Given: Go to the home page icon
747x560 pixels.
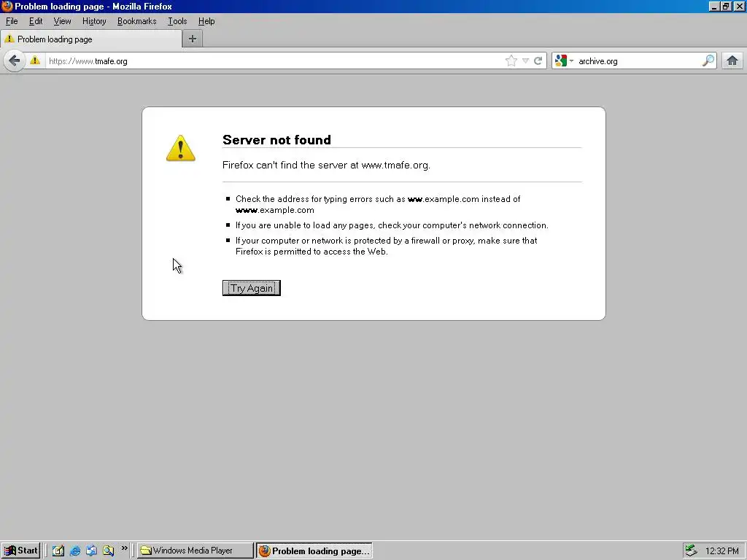Looking at the screenshot, I should 732,61.
